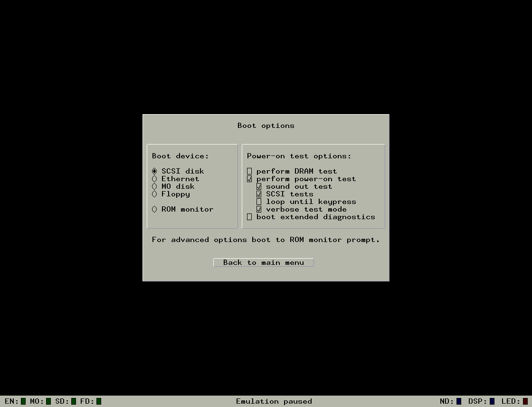Enable the perform DRAM test checkbox
The image size is (532, 407).
[249, 171]
